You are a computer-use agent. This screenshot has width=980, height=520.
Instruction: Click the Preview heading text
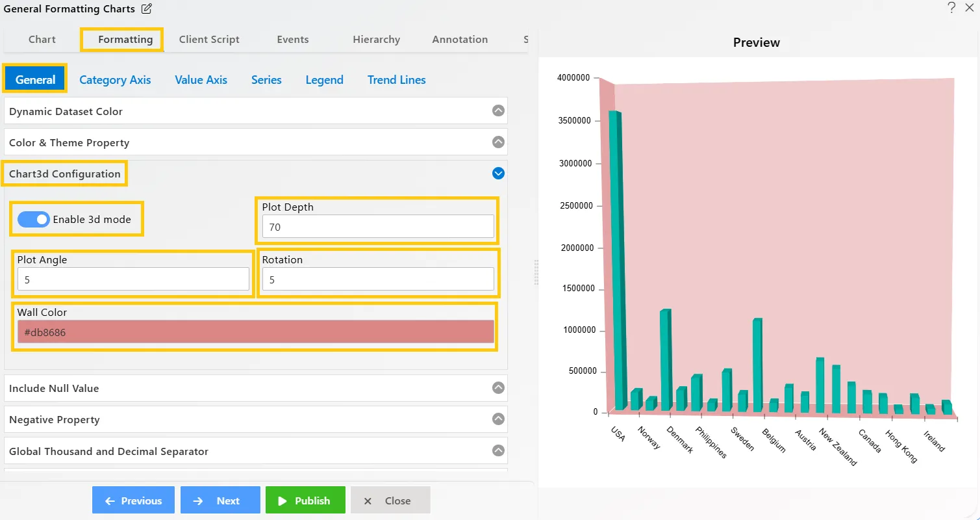pyautogui.click(x=757, y=43)
